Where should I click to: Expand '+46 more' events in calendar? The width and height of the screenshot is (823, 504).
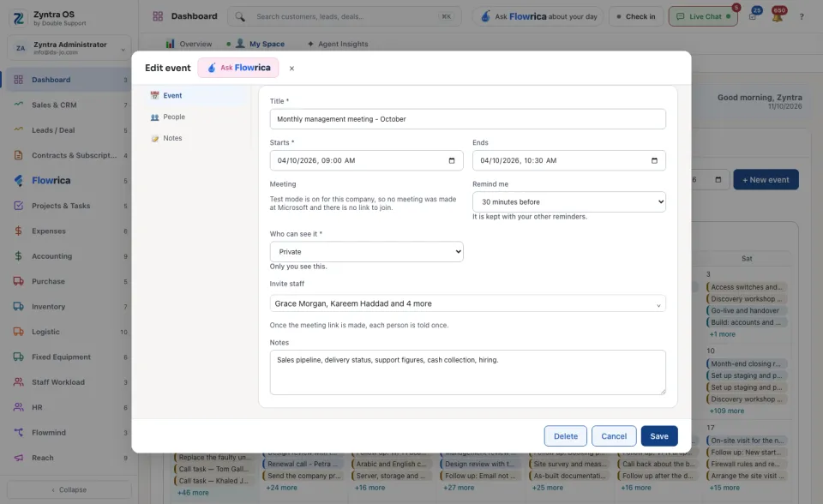(193, 493)
